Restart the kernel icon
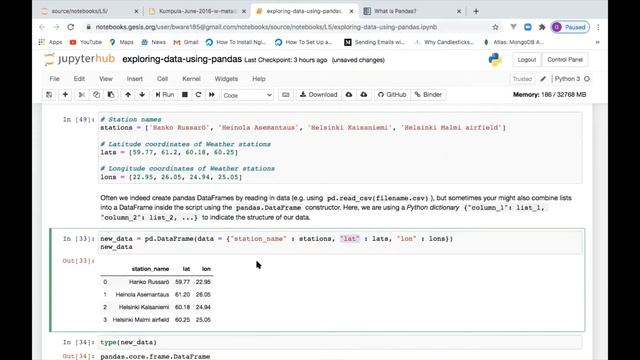Screen dimensions: 640x360 tap(198, 95)
